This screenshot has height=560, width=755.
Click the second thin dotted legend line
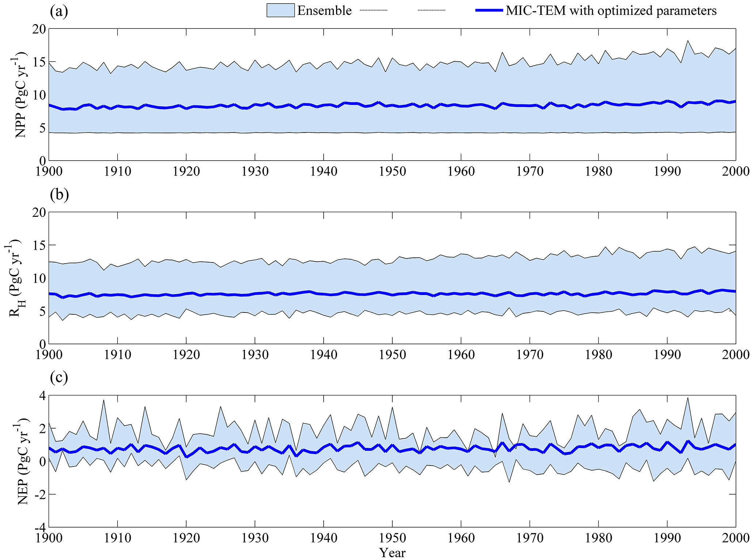[431, 10]
